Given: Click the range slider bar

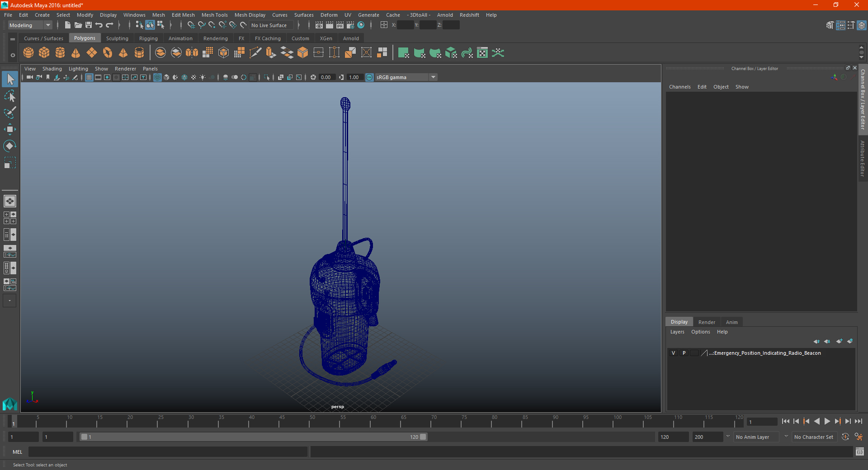Looking at the screenshot, I should 253,437.
